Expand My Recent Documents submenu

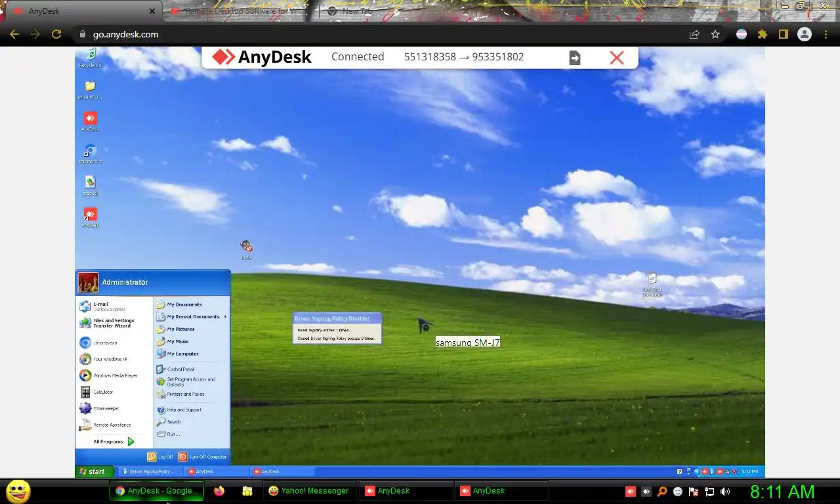(x=192, y=317)
